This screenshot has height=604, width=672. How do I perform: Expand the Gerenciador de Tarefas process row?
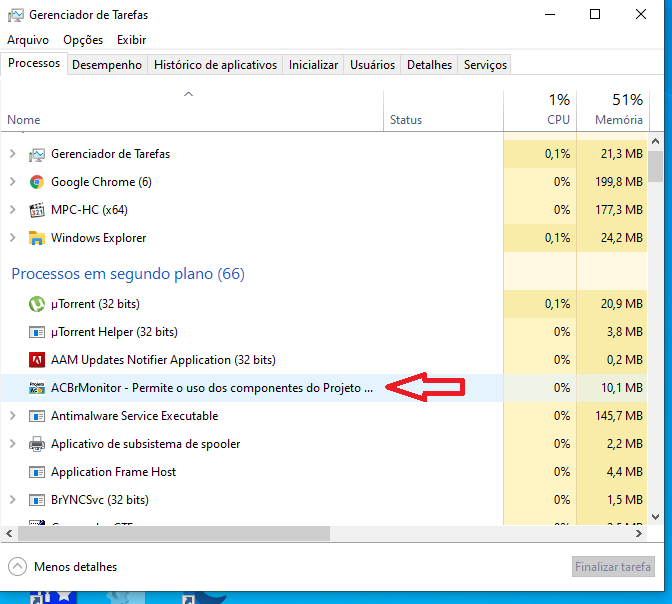coord(13,154)
